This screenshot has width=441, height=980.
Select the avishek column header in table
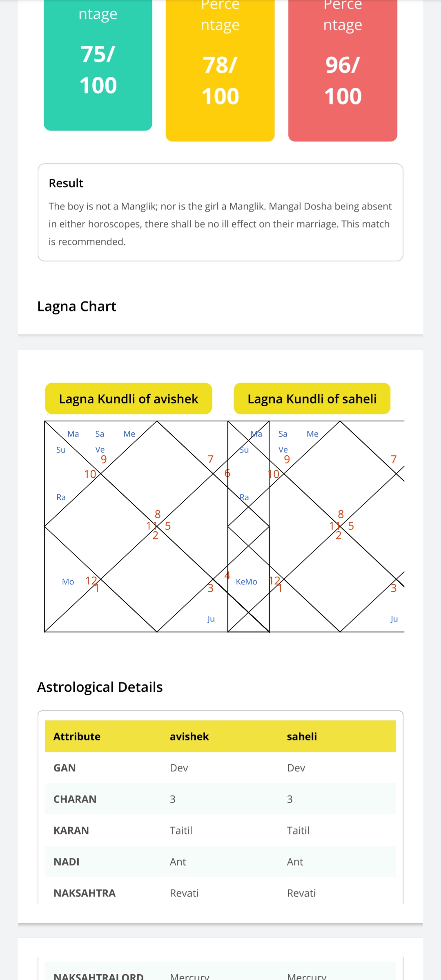coord(189,737)
